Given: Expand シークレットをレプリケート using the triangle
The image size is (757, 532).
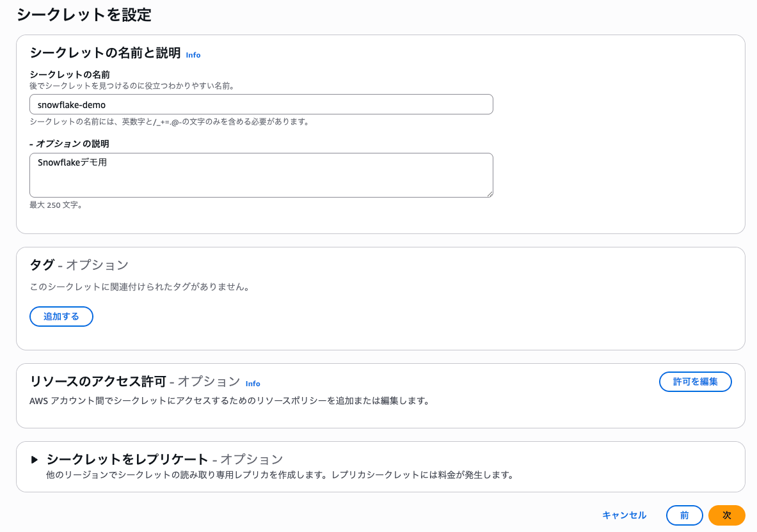Looking at the screenshot, I should tap(35, 460).
